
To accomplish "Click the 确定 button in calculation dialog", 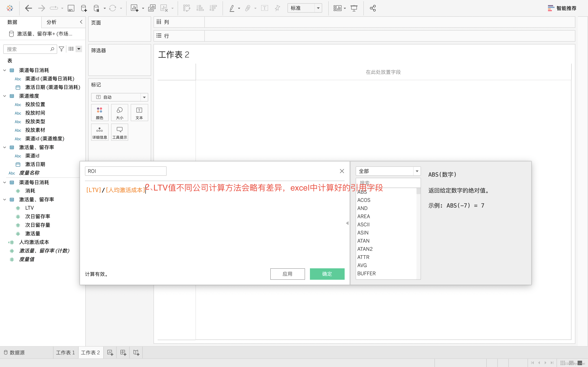I will (x=327, y=274).
